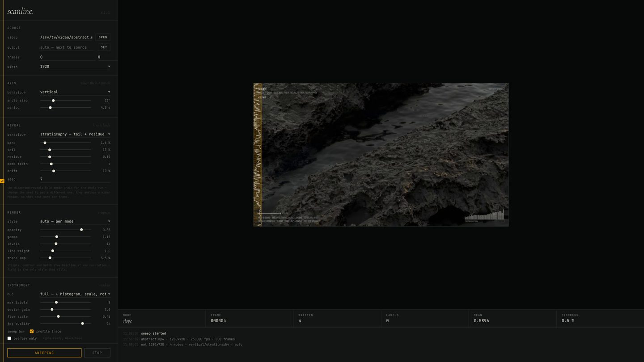The image size is (644, 362).
Task: Adjust the angle step slider
Action: point(65,101)
